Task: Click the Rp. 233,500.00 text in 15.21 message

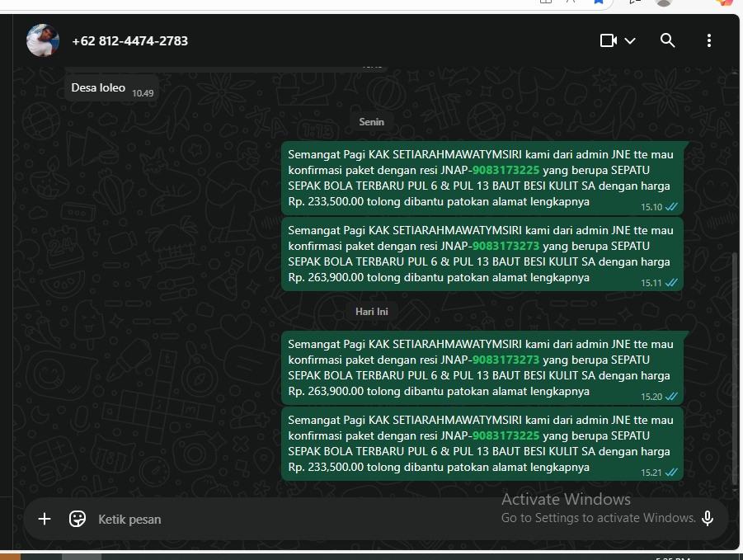Action: coord(326,467)
